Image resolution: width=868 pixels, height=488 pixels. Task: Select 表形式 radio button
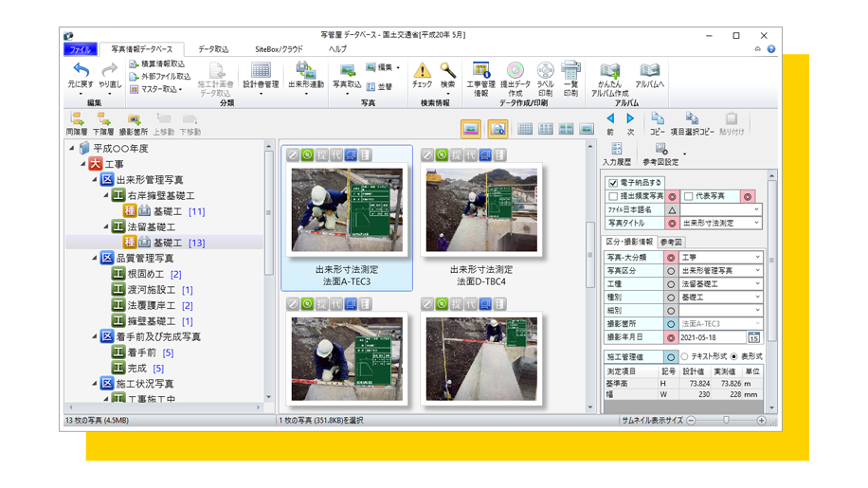(x=734, y=356)
